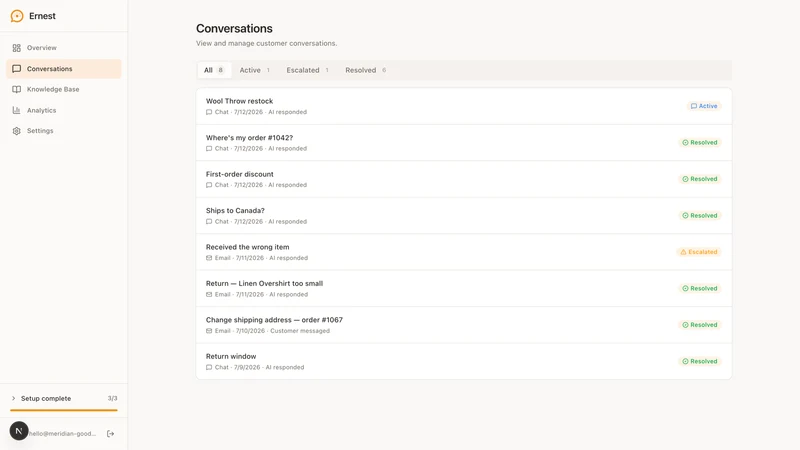
Task: Click Resolved badge on Ships to Canada?
Action: (x=699, y=215)
